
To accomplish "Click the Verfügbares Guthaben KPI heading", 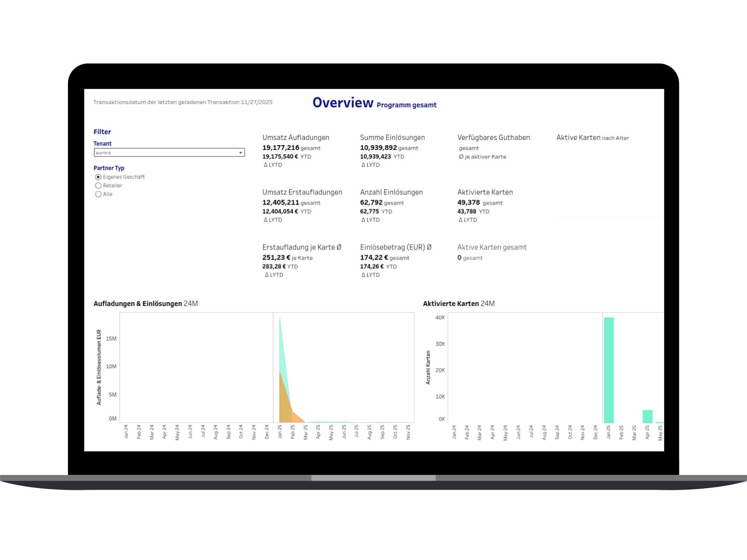I will tap(493, 137).
